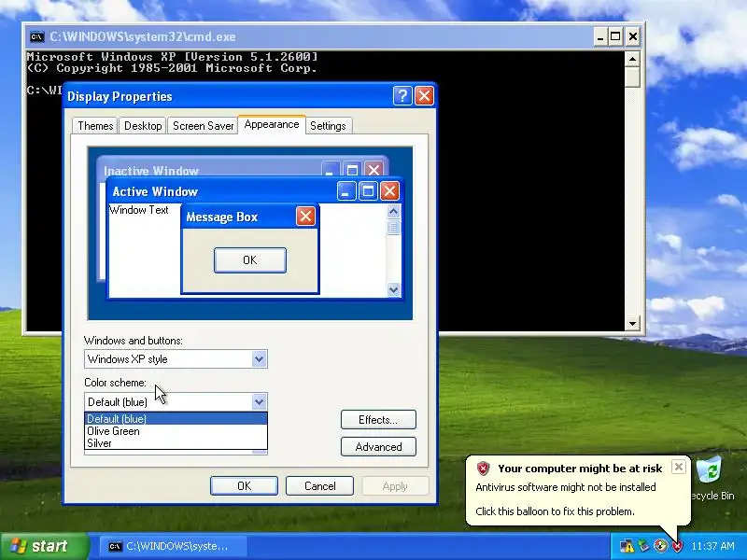
Task: Click the cmd window scroll down arrow
Action: point(632,323)
